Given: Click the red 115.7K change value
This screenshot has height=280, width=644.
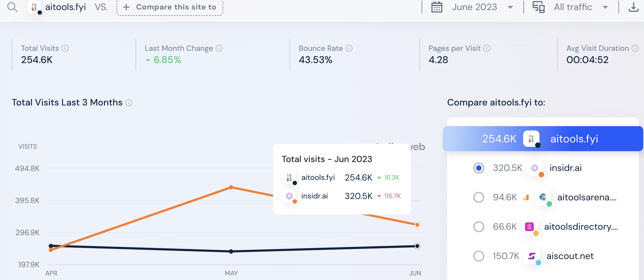Looking at the screenshot, I should point(392,196).
